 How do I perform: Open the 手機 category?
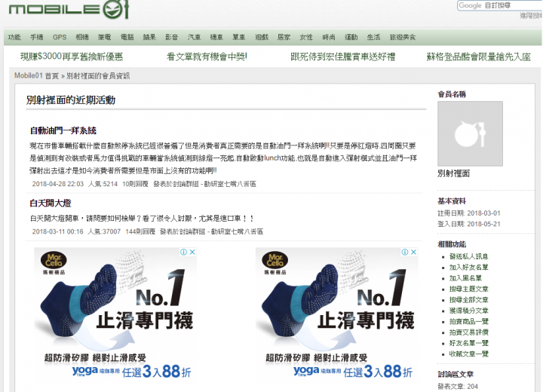(37, 37)
